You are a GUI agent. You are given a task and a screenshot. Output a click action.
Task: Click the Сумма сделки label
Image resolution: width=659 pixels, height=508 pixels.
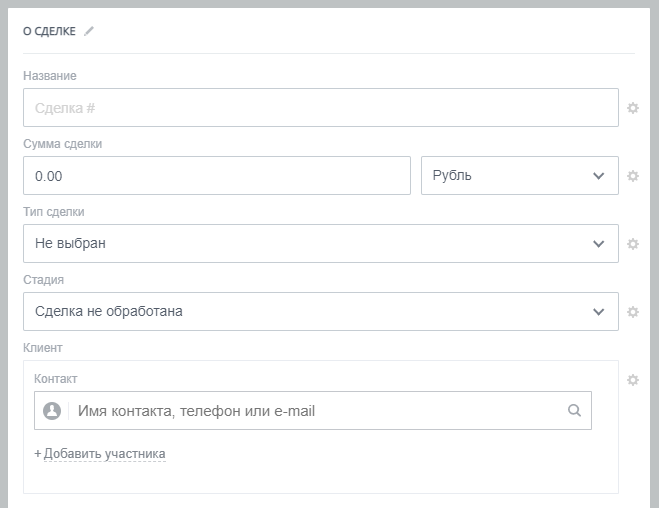[62, 144]
